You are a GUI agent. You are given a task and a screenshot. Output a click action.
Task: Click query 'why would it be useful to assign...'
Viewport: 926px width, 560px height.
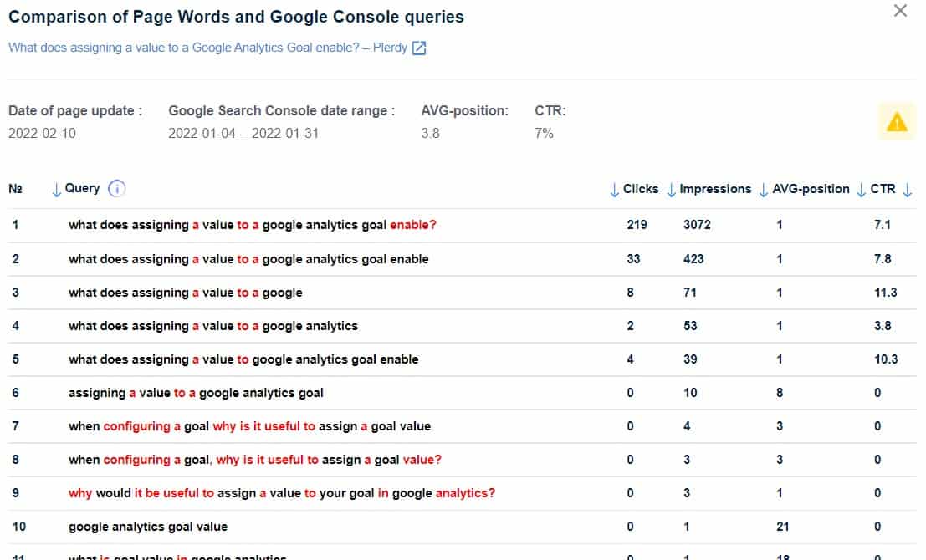(281, 493)
